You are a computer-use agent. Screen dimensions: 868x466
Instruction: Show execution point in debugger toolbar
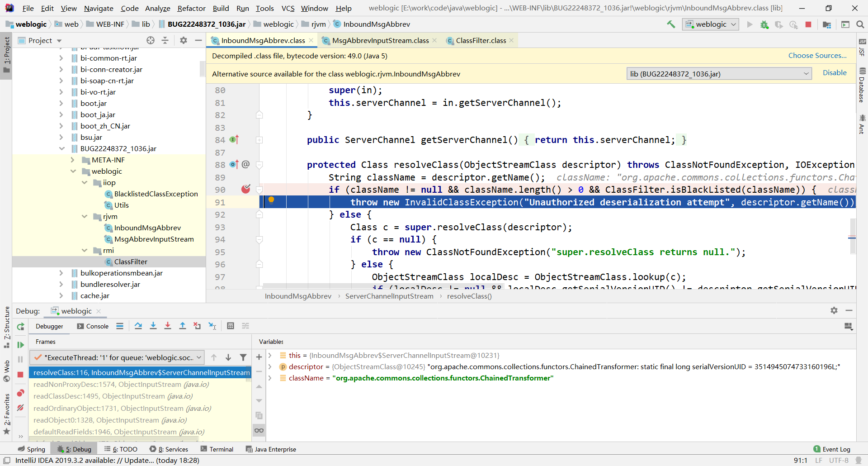[x=120, y=326]
